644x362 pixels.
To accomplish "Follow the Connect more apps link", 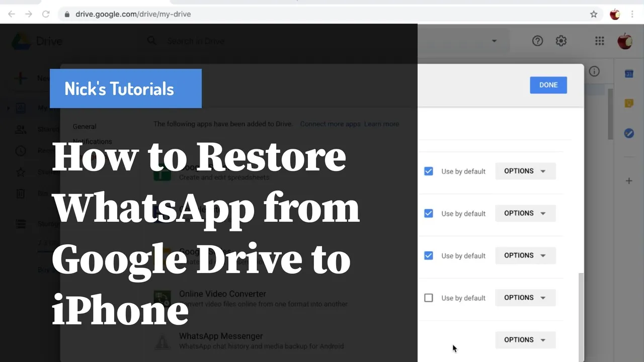I will tap(330, 124).
